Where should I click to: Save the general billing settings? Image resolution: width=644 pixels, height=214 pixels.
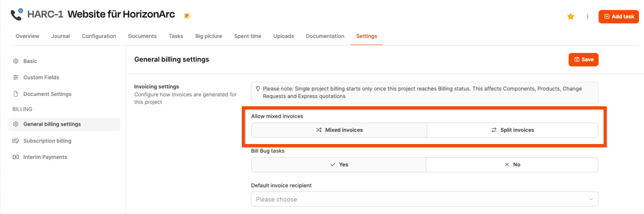click(x=583, y=60)
